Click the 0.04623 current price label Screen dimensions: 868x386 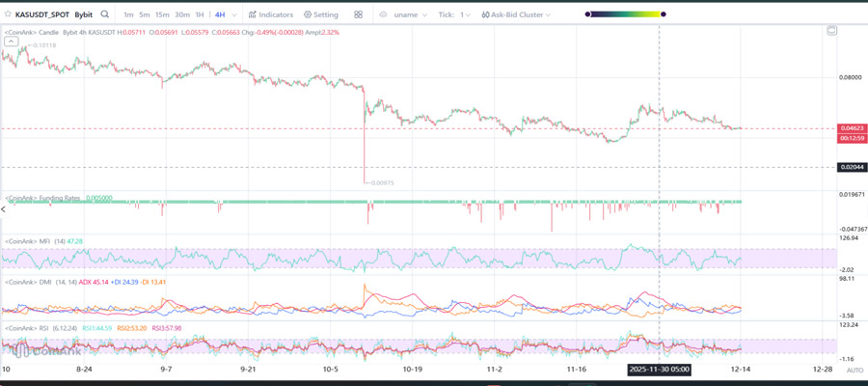(x=850, y=127)
